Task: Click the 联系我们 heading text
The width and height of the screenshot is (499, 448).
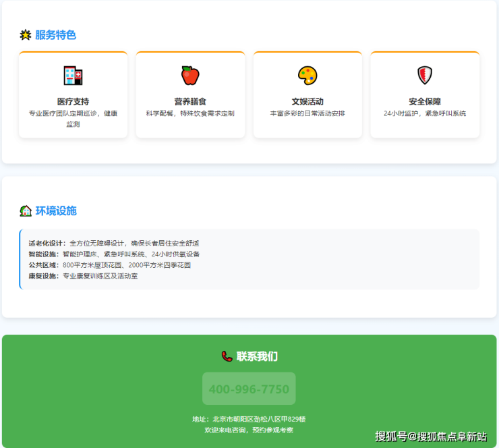Action: click(x=257, y=356)
